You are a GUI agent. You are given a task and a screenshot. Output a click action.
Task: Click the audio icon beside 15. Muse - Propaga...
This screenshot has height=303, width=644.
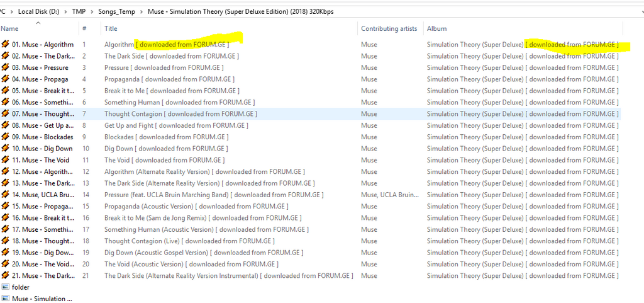(5, 206)
